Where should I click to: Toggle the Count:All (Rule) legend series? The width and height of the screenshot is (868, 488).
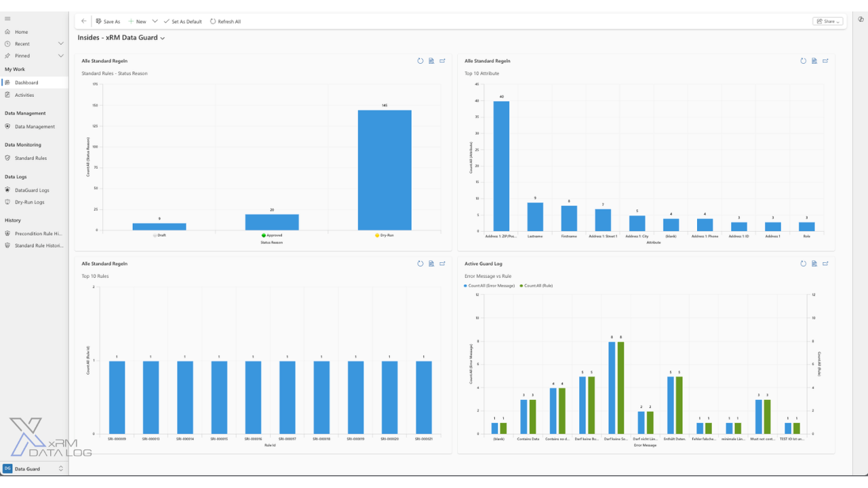[x=537, y=286]
